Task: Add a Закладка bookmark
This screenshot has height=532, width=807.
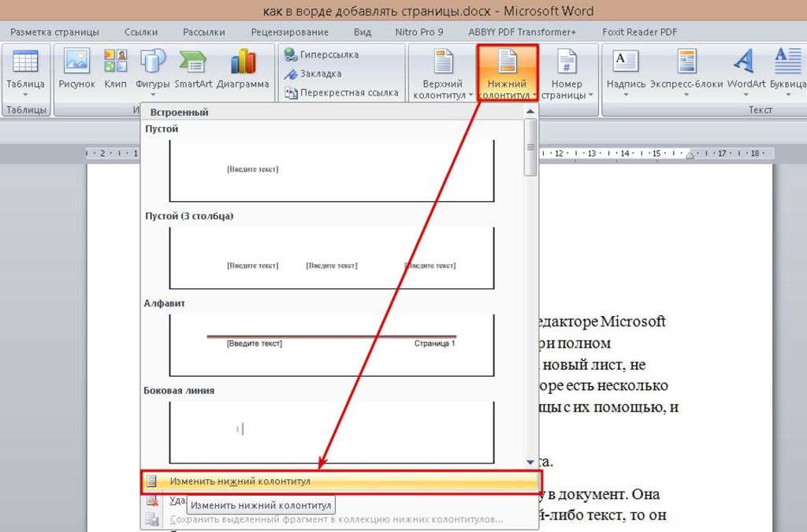Action: click(320, 73)
